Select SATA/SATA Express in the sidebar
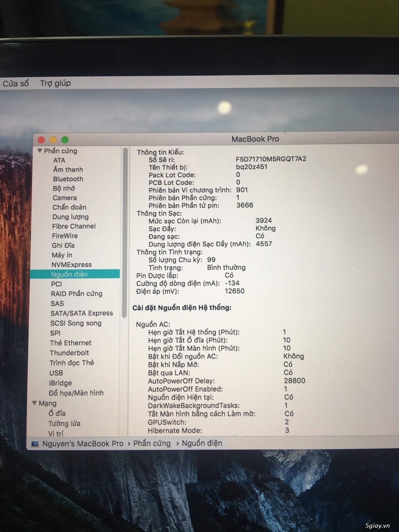The width and height of the screenshot is (399, 532). [82, 313]
